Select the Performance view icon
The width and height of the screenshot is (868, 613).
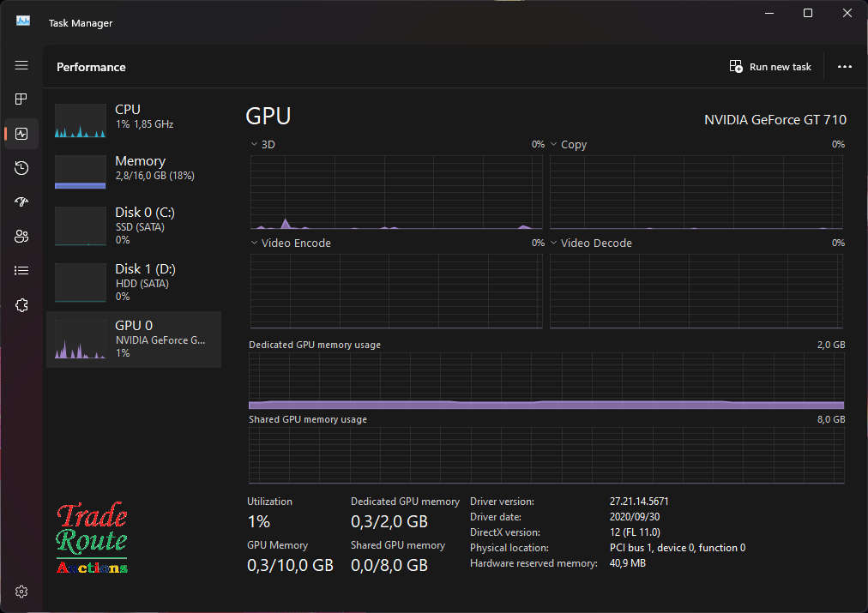click(x=21, y=133)
